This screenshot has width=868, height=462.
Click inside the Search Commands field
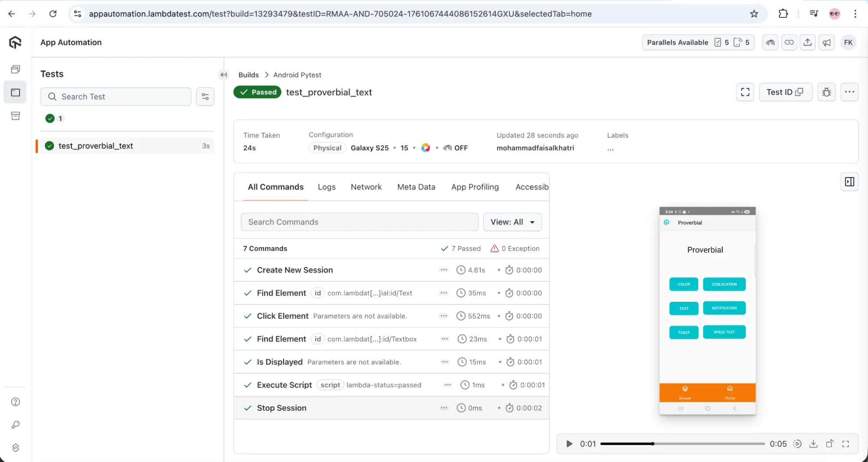click(359, 222)
